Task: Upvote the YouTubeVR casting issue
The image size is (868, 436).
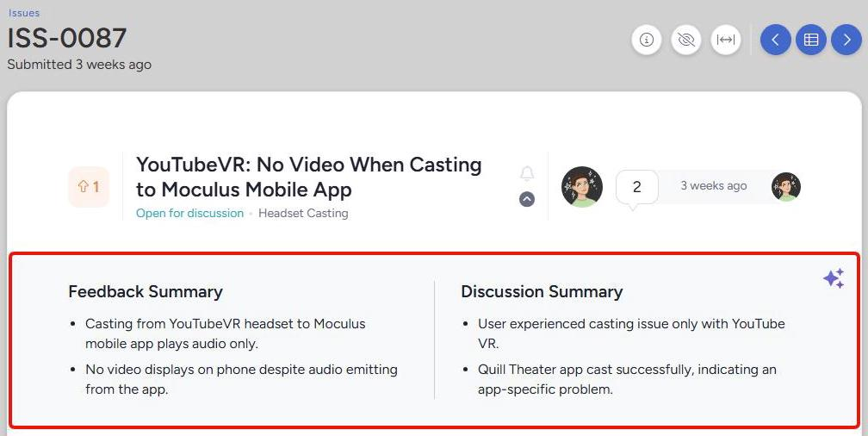Action: (89, 187)
